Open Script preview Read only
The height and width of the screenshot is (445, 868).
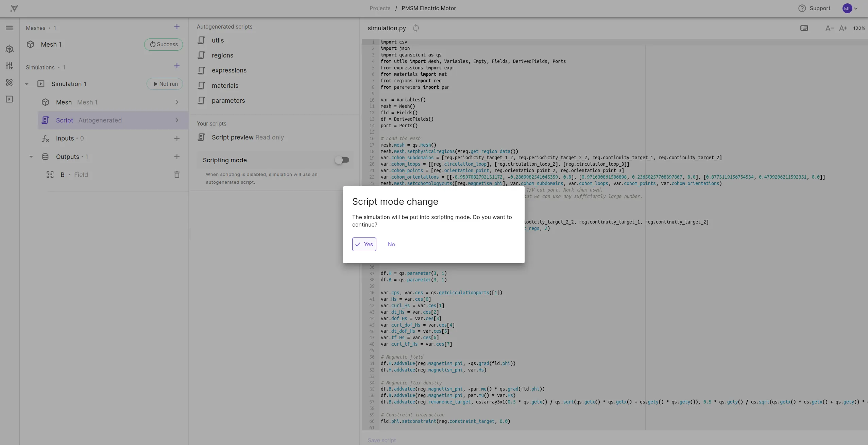point(248,137)
